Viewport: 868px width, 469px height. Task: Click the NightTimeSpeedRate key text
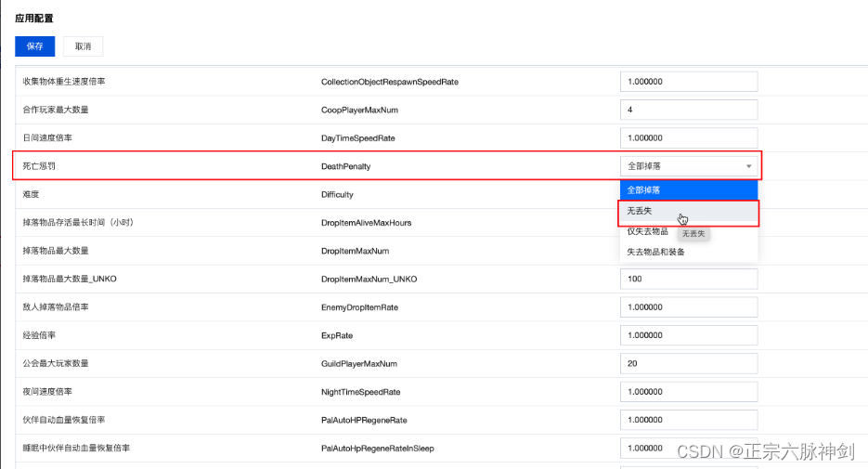pyautogui.click(x=360, y=392)
